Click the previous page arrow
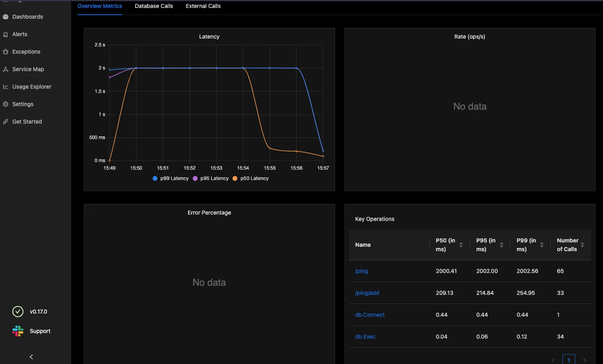Viewport: 603px width, 364px height. [x=553, y=360]
